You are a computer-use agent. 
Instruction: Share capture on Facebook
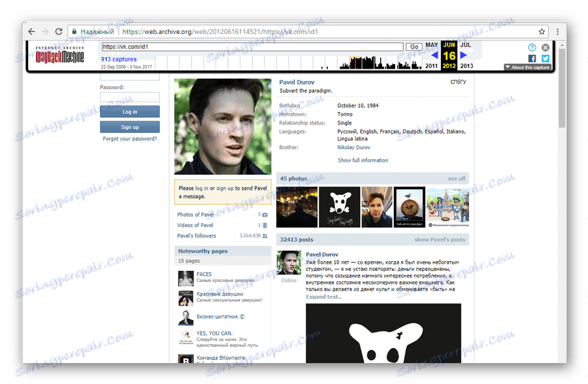tap(532, 58)
